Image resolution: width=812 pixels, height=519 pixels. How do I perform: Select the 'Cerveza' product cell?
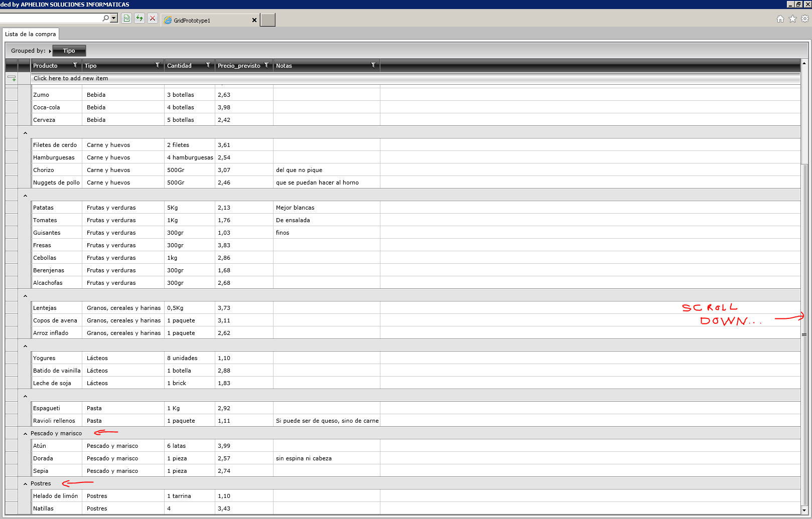point(57,120)
